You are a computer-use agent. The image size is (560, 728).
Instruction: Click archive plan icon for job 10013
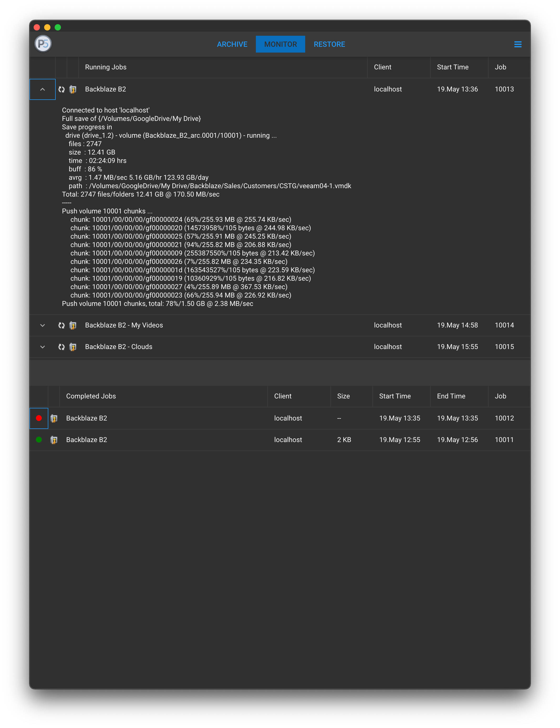coord(72,89)
